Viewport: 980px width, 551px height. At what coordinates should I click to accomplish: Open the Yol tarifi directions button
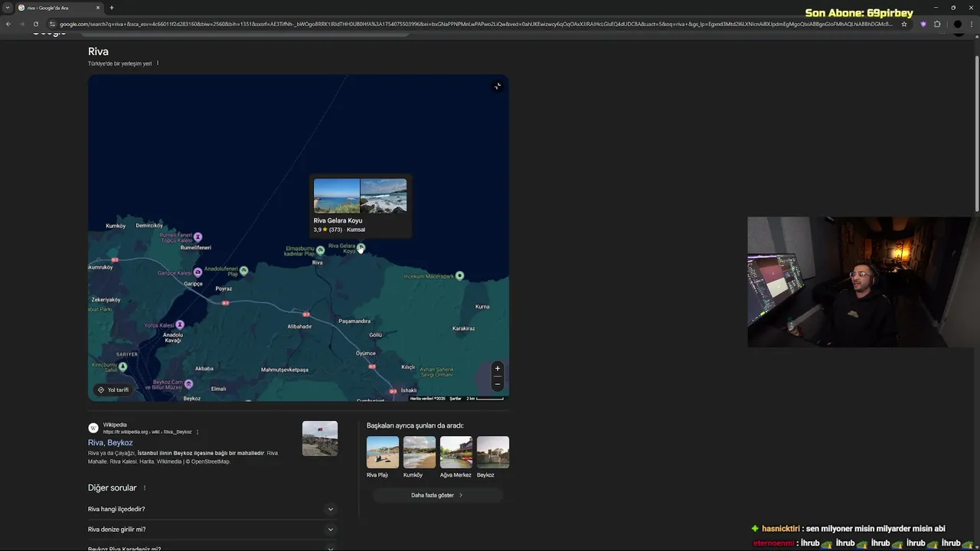tap(113, 390)
